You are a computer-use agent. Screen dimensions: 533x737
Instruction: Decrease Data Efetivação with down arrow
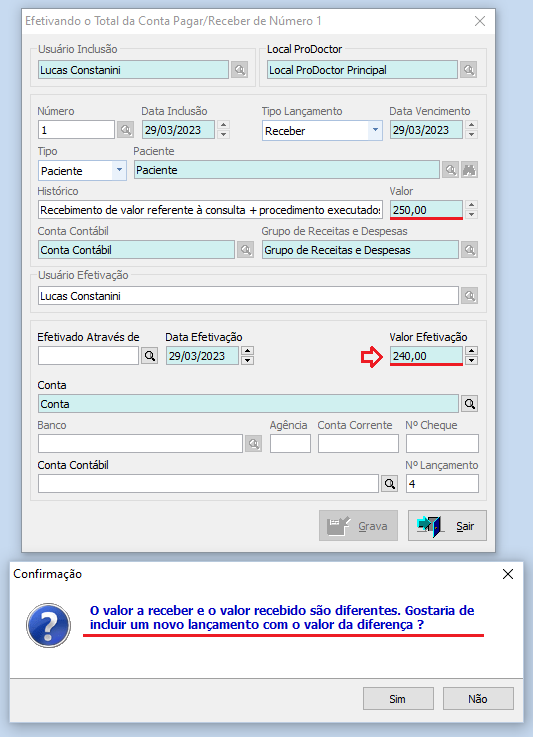tap(248, 361)
